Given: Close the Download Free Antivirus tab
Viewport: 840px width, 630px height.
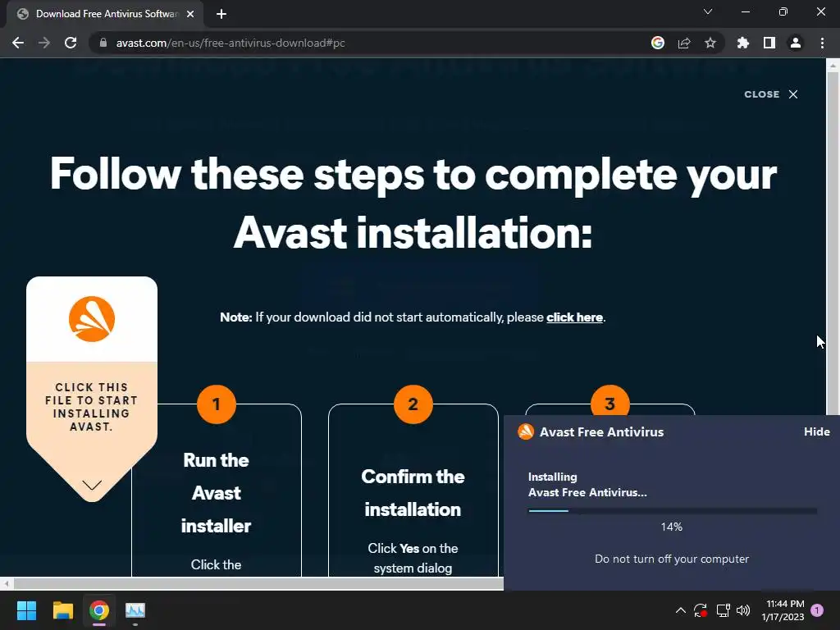Looking at the screenshot, I should click(x=190, y=14).
